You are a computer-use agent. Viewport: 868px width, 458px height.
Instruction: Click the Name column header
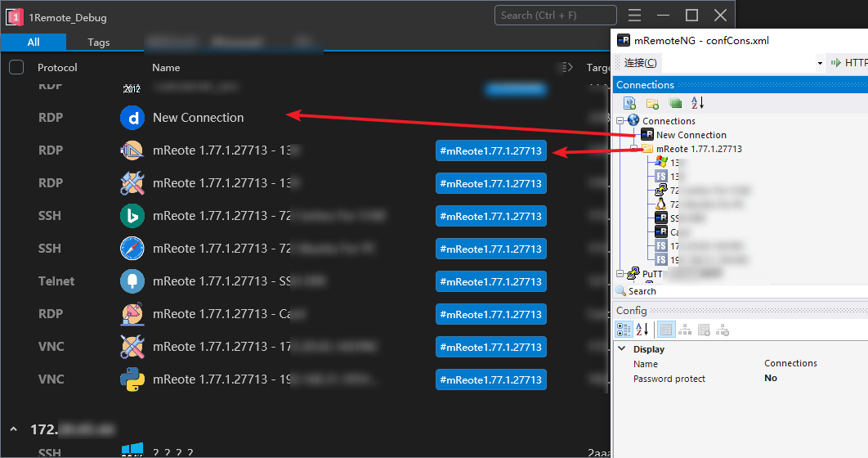pos(166,67)
